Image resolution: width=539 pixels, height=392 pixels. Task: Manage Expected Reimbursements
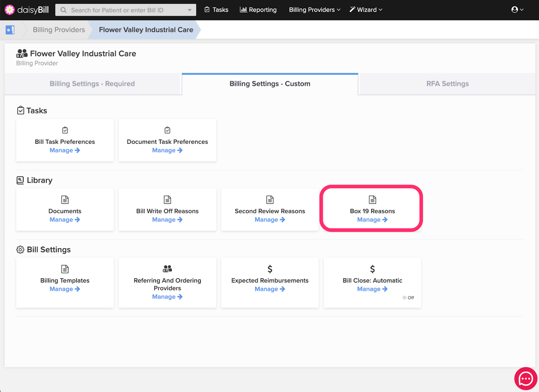(269, 289)
